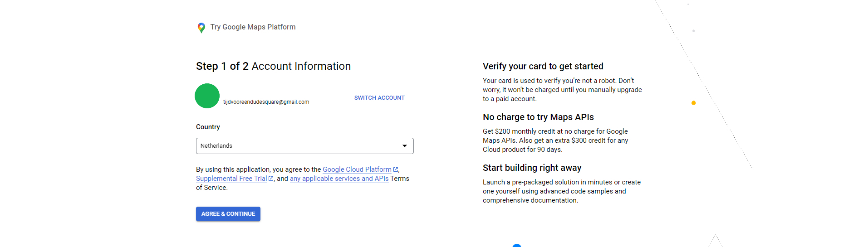This screenshot has height=247, width=868.
Task: Open Google Cloud Platform terms link
Action: (357, 170)
